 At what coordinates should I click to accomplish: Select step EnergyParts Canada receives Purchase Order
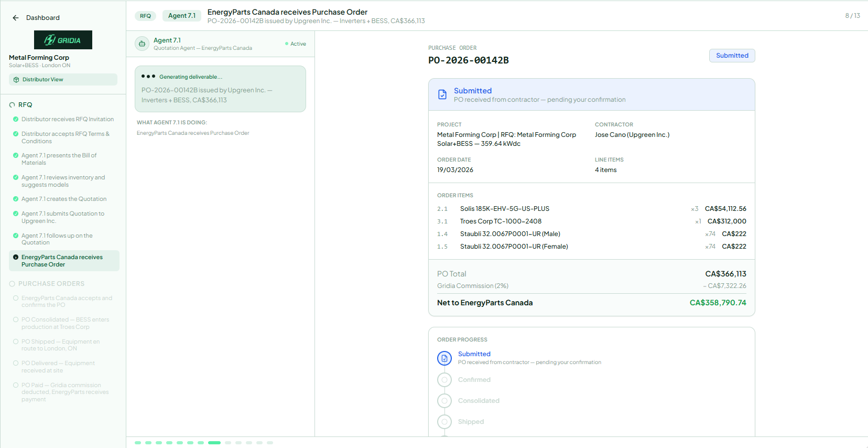[x=64, y=261]
